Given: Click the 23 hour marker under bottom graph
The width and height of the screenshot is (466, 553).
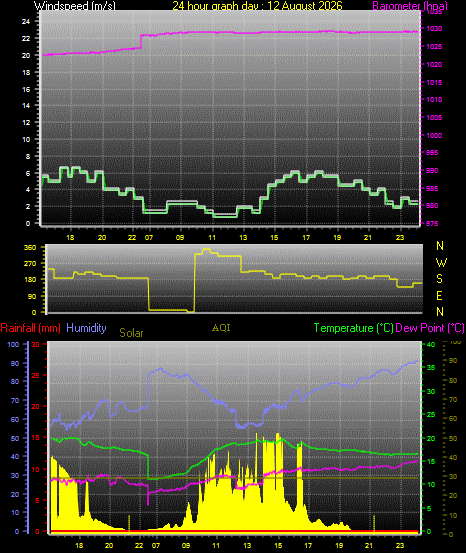Looking at the screenshot, I should [400, 545].
